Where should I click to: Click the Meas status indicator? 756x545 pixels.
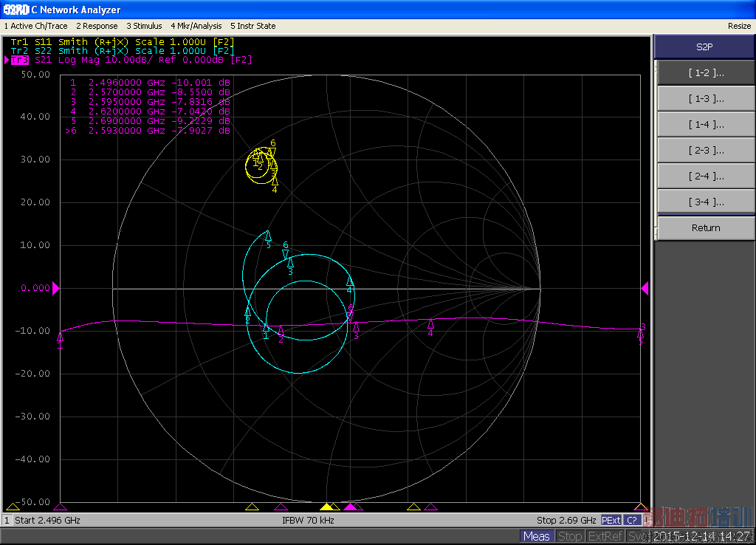(x=536, y=536)
